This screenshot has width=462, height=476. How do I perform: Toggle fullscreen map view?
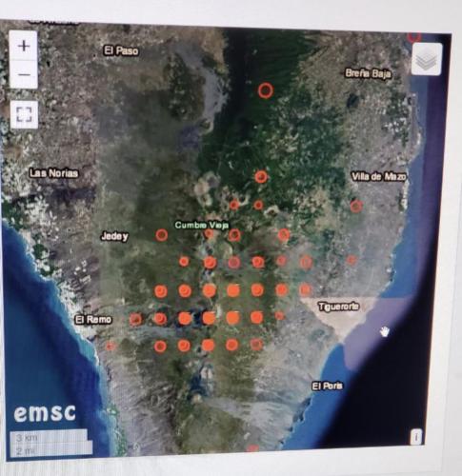click(x=24, y=114)
